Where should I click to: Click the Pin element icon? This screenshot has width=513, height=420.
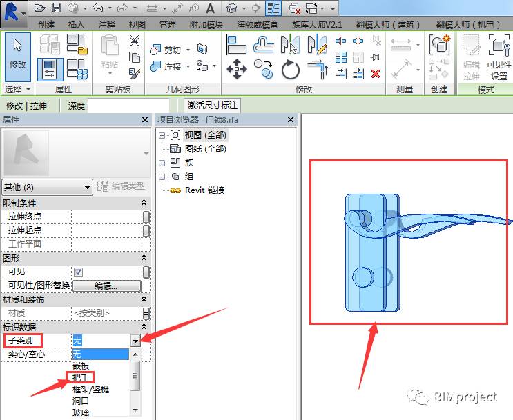376,57
